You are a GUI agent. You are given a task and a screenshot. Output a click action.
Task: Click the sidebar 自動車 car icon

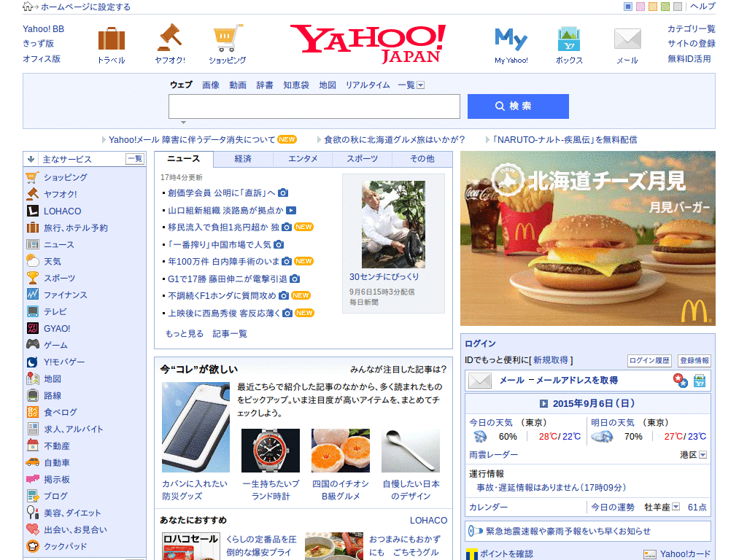[32, 462]
